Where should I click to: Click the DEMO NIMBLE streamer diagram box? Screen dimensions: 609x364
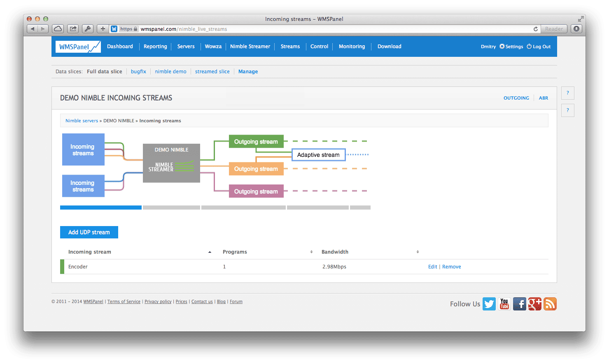pos(171,163)
